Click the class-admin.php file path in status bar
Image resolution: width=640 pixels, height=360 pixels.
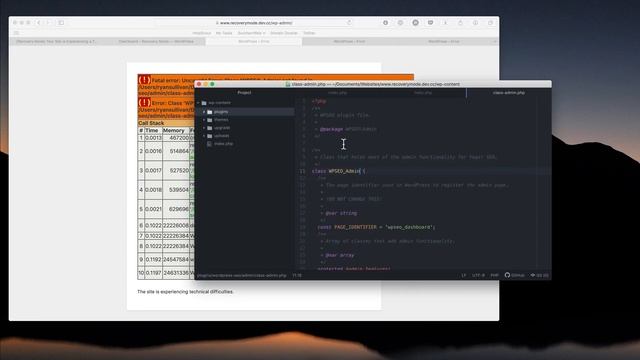point(242,276)
